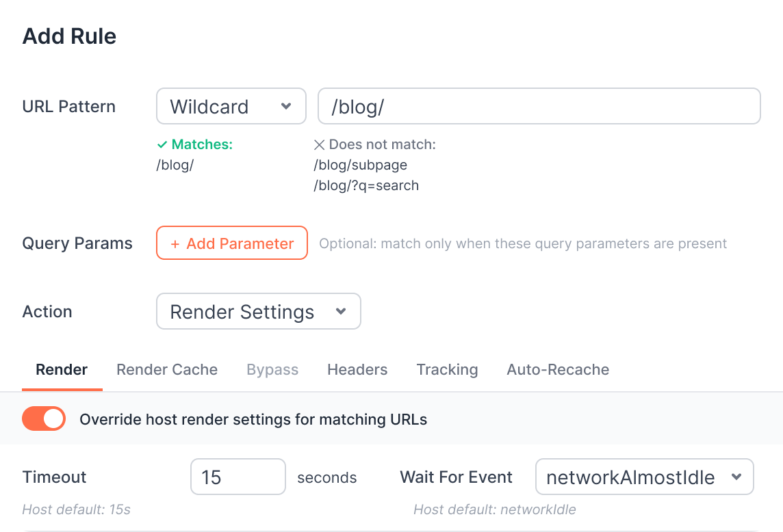This screenshot has width=783, height=532.
Task: Switch to the Headers tab
Action: click(x=357, y=370)
